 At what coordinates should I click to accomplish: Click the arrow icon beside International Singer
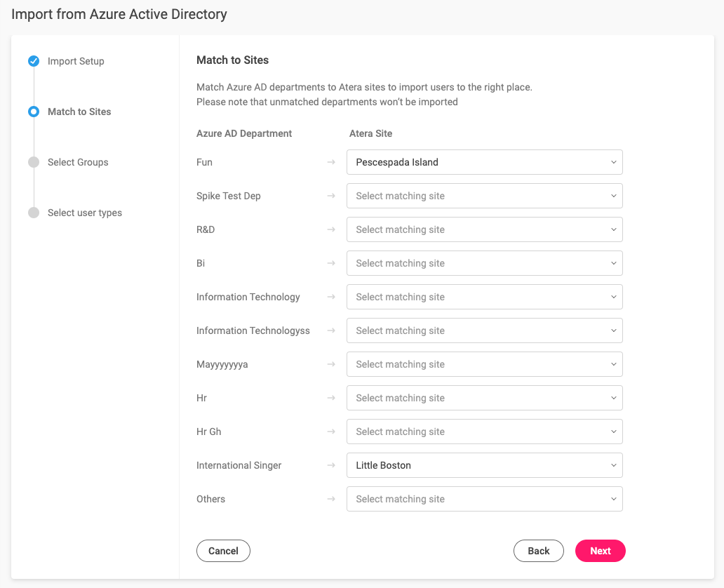(x=331, y=465)
